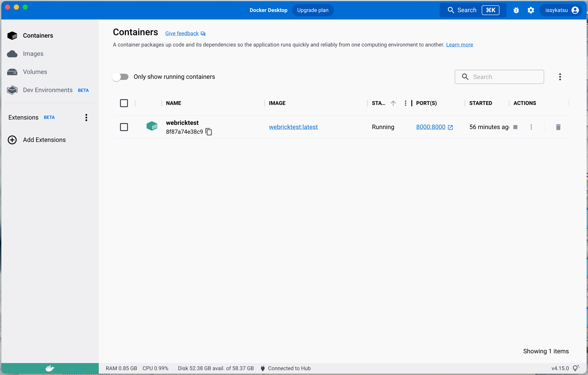
Task: Click the lightbulb tips icon near version
Action: (x=576, y=368)
